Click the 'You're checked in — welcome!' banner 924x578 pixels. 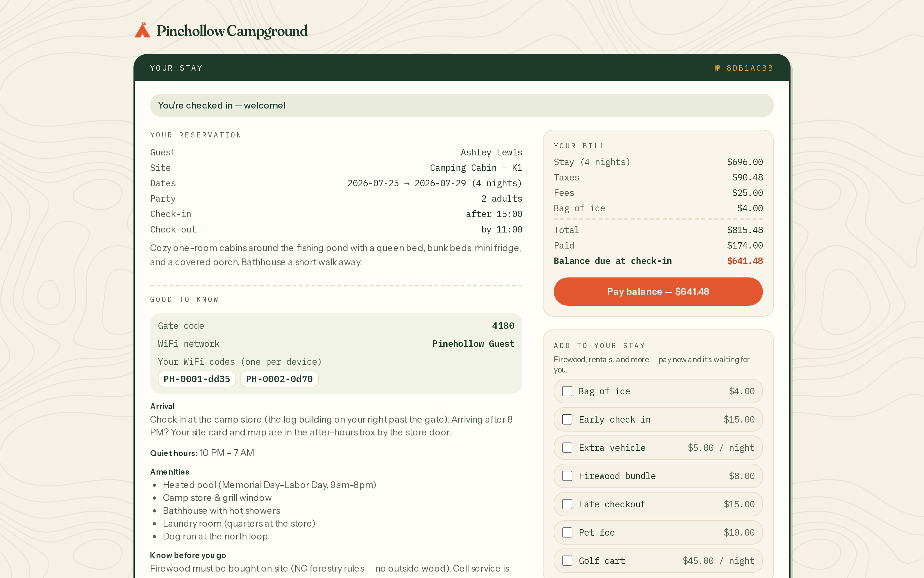(x=462, y=105)
